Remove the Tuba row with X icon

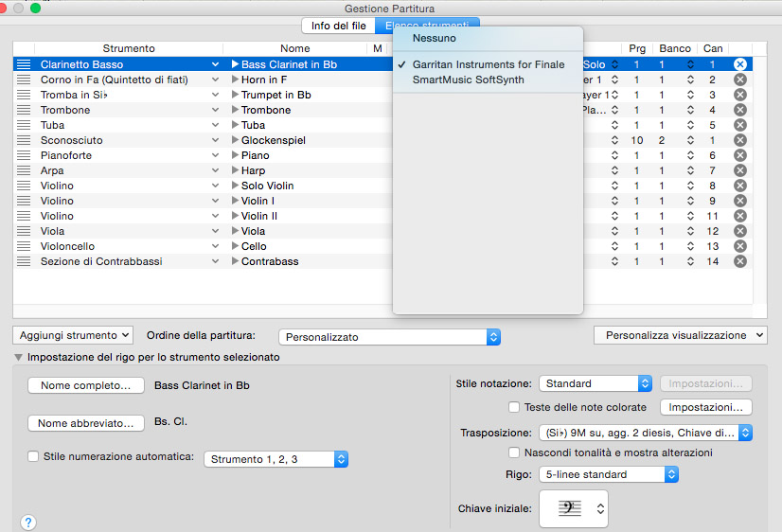[740, 125]
